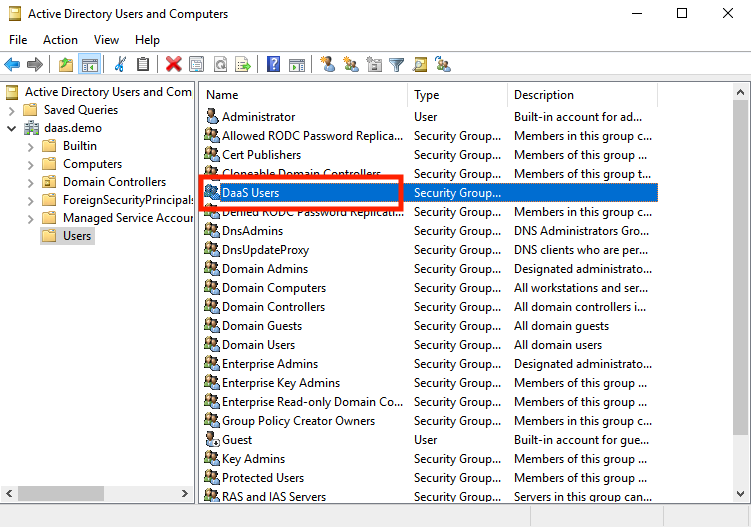This screenshot has width=751, height=527.
Task: Expand Domain Controllers in the tree
Action: tap(30, 183)
